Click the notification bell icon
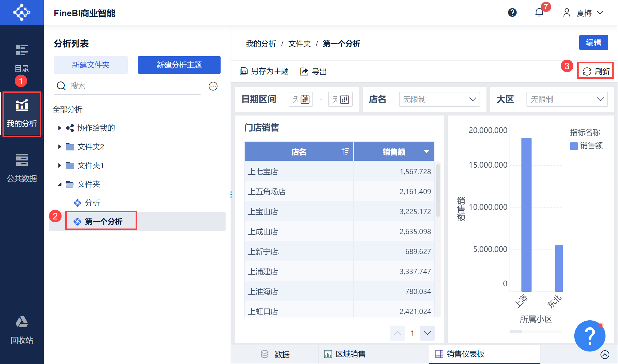 click(x=539, y=12)
